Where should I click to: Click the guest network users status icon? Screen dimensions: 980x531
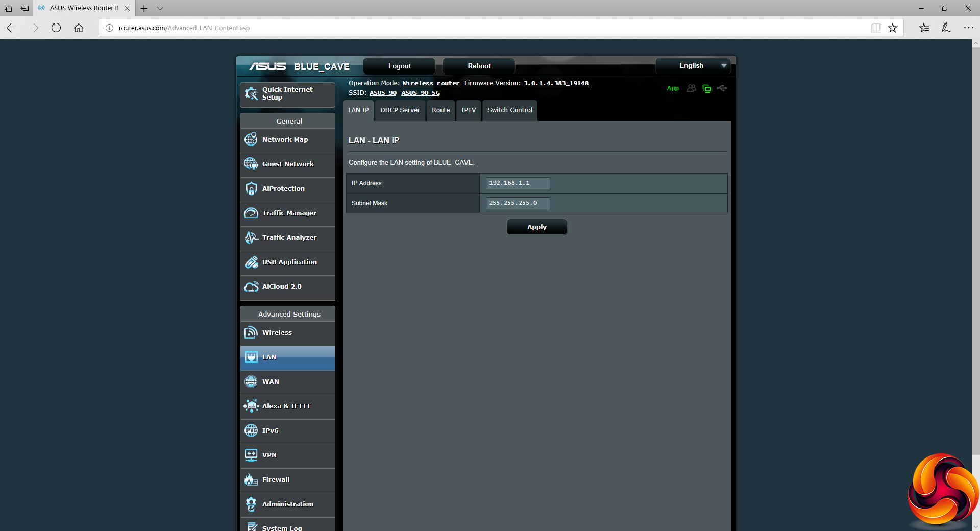tap(691, 88)
